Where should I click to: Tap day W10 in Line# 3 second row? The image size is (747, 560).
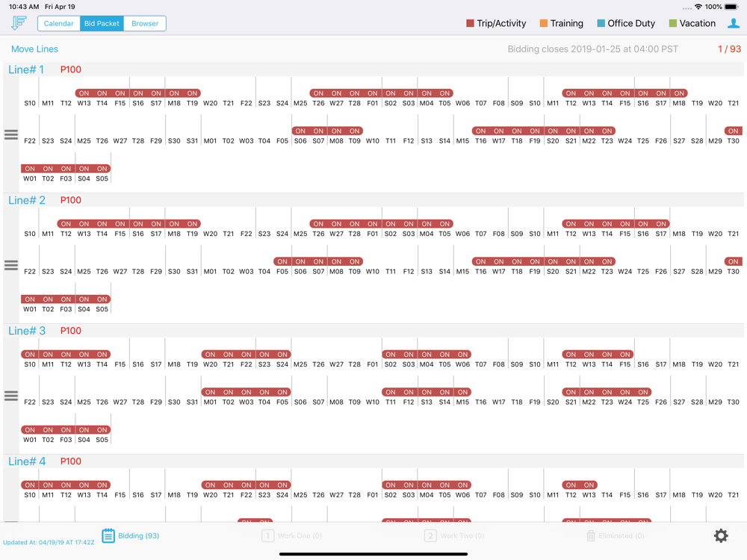tap(373, 402)
